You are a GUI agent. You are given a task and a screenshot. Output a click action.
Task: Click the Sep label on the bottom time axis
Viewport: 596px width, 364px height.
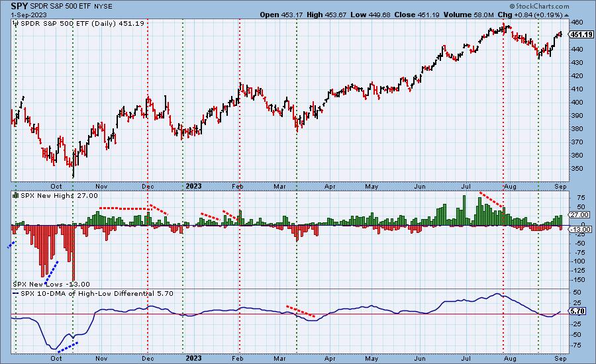pyautogui.click(x=560, y=358)
